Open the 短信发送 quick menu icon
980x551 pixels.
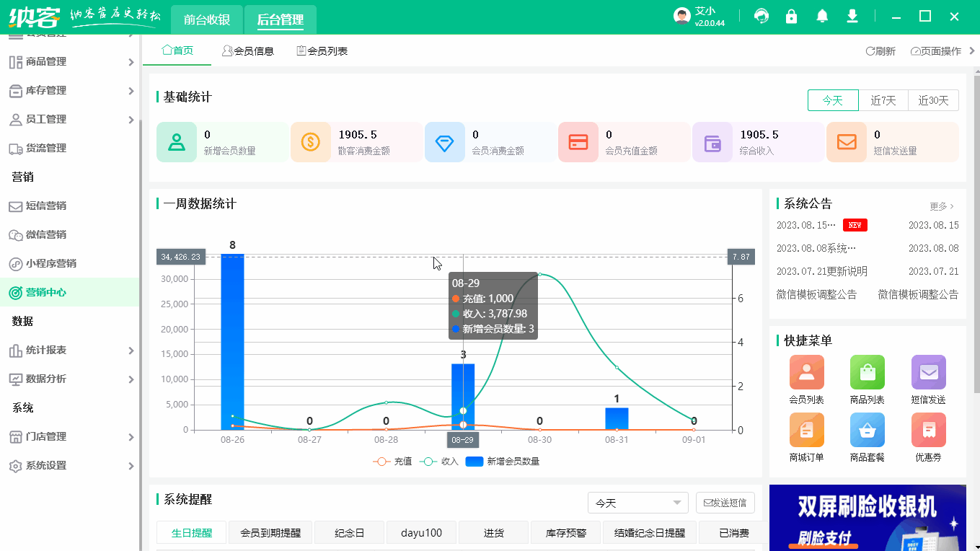click(x=928, y=372)
